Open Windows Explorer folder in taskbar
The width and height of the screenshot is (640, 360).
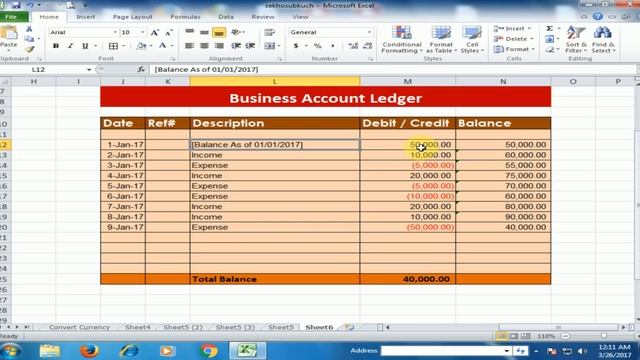pyautogui.click(x=50, y=351)
